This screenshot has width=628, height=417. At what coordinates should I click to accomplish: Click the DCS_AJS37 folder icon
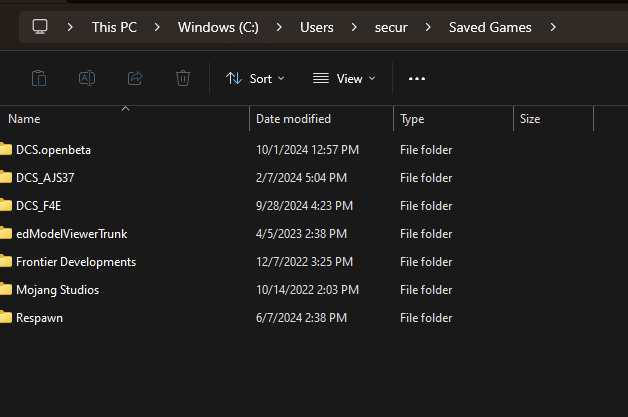(6, 177)
